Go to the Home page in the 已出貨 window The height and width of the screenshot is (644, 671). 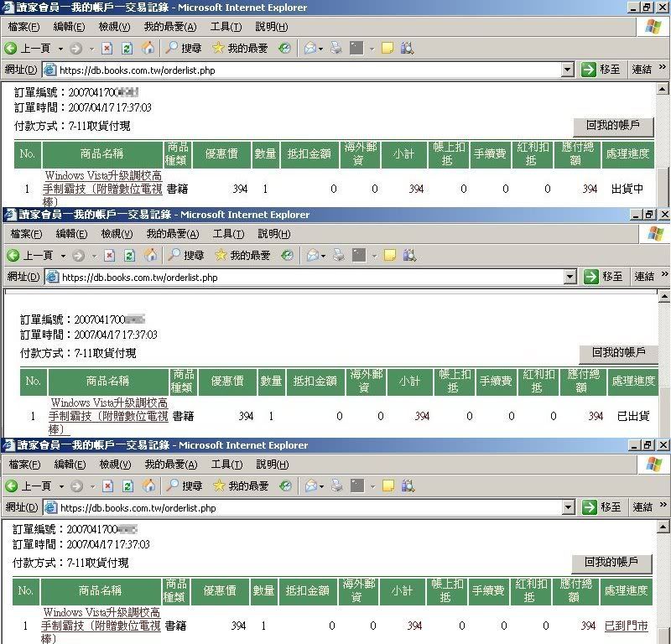coord(150,255)
